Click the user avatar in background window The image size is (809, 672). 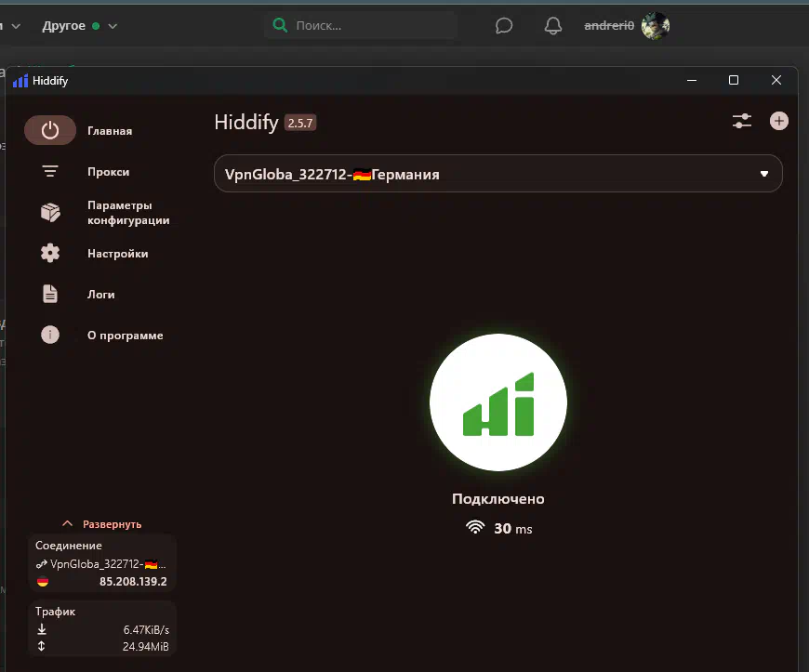656,25
